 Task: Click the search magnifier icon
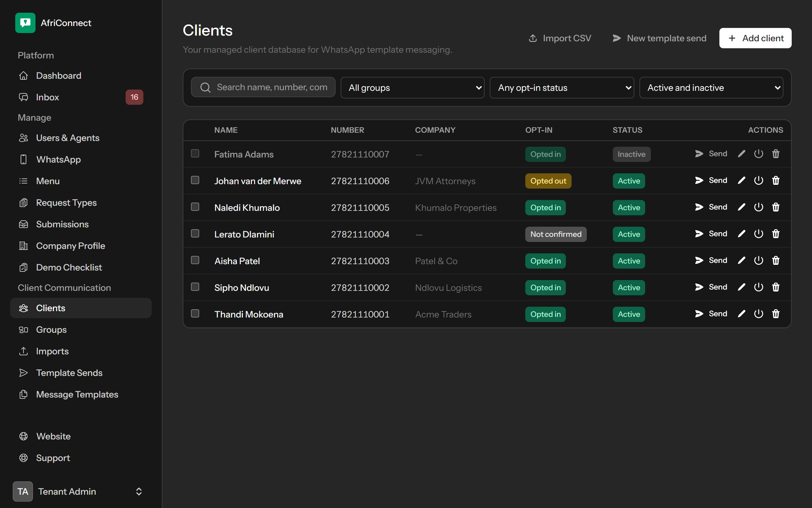205,87
